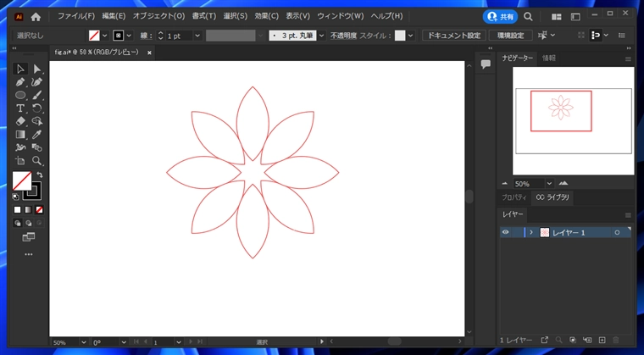Select the Eyedropper tool
The width and height of the screenshot is (644, 355).
click(37, 135)
